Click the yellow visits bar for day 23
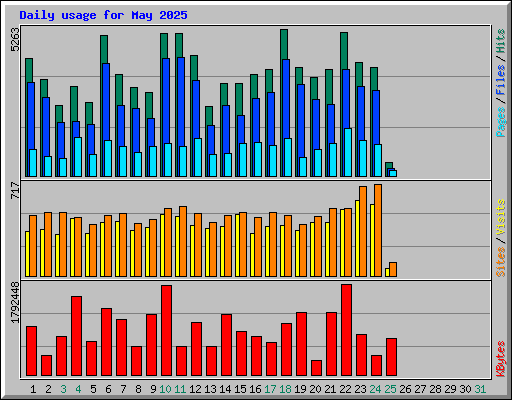The image size is (512, 400). (x=357, y=238)
